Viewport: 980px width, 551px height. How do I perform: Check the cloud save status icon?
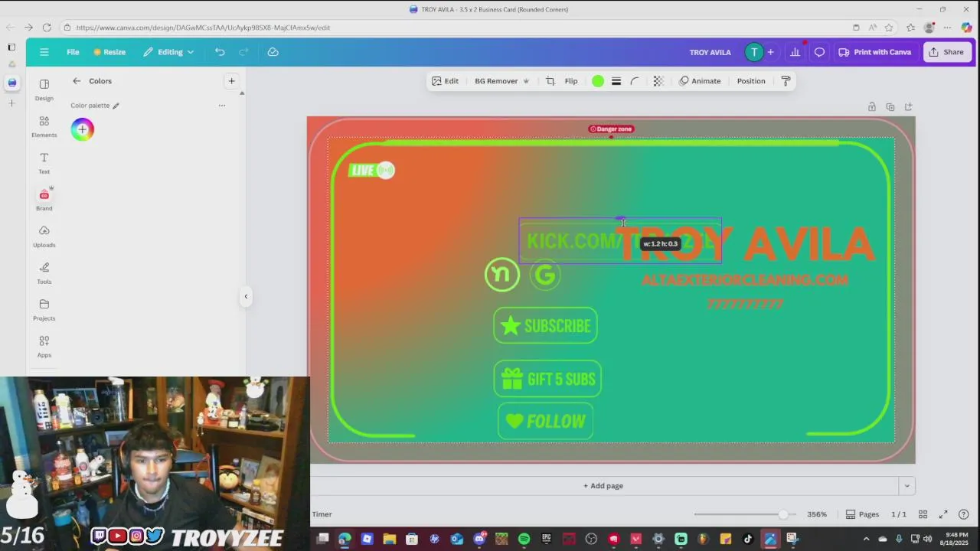coord(273,52)
